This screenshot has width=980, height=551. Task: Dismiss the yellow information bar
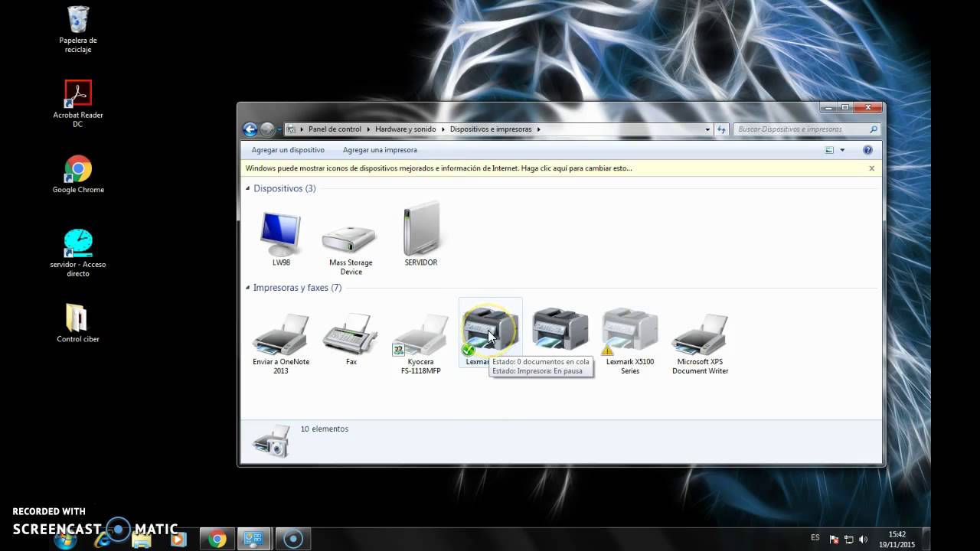[x=871, y=168]
